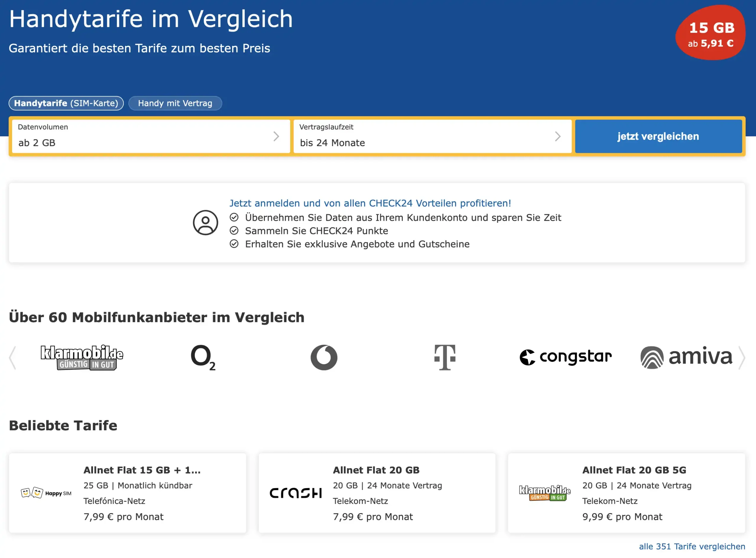This screenshot has height=558, width=756.
Task: Click the red 15 GB offer badge
Action: click(x=711, y=33)
